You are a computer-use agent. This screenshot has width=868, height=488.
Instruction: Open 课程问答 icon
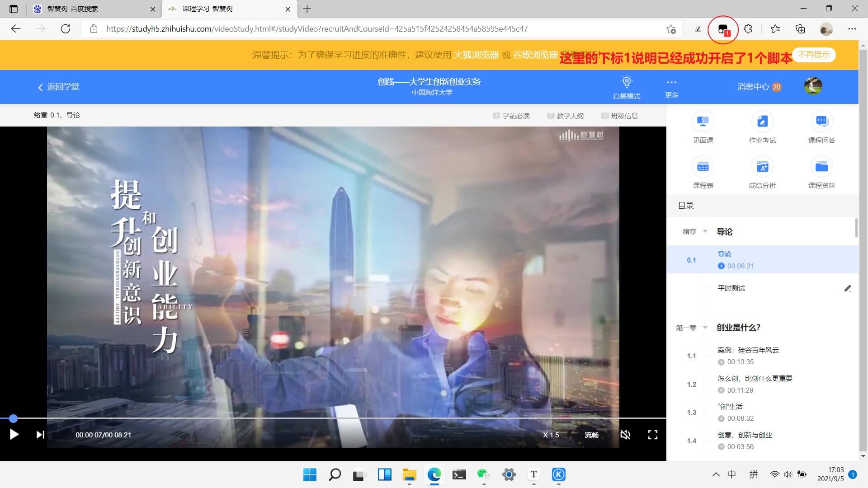821,121
